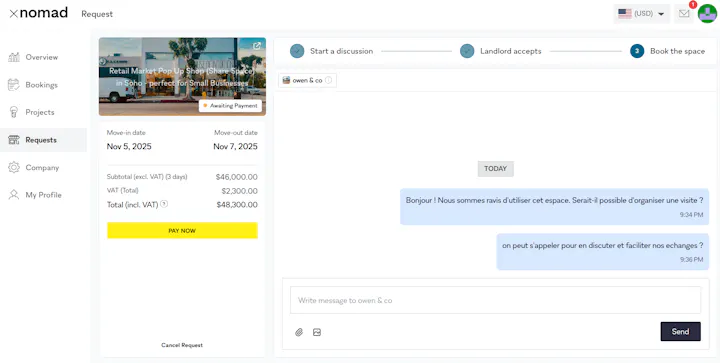This screenshot has height=363, width=720.
Task: Click the Overview chart icon
Action: (14, 57)
